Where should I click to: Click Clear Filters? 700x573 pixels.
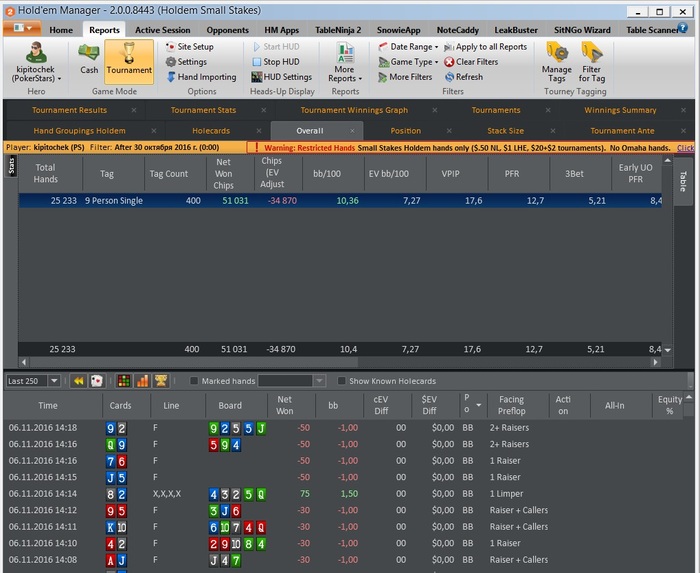pyautogui.click(x=471, y=62)
